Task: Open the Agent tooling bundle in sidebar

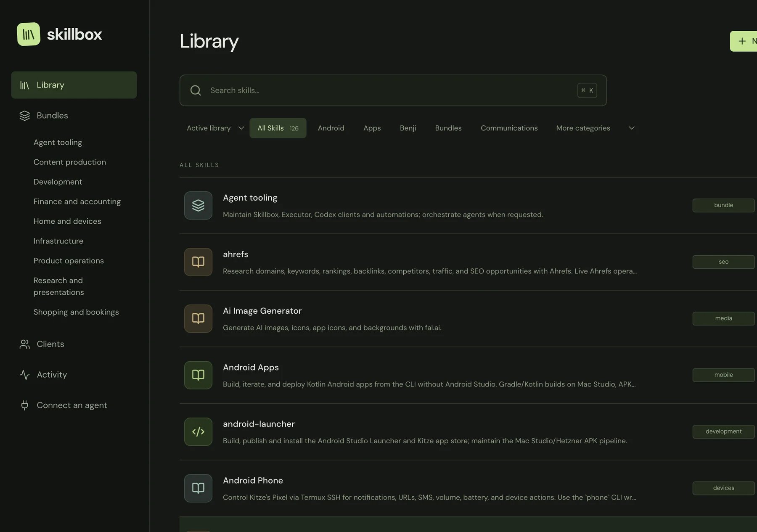Action: 58,143
